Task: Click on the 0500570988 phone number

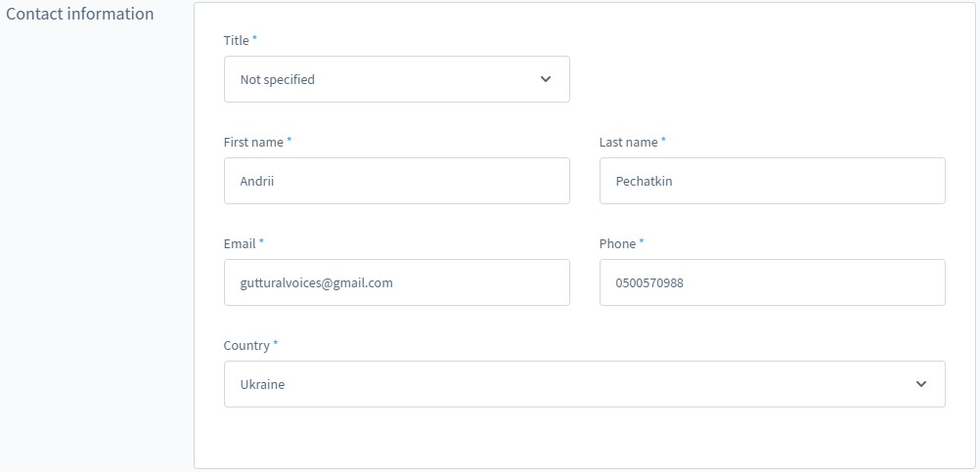Action: [x=649, y=282]
